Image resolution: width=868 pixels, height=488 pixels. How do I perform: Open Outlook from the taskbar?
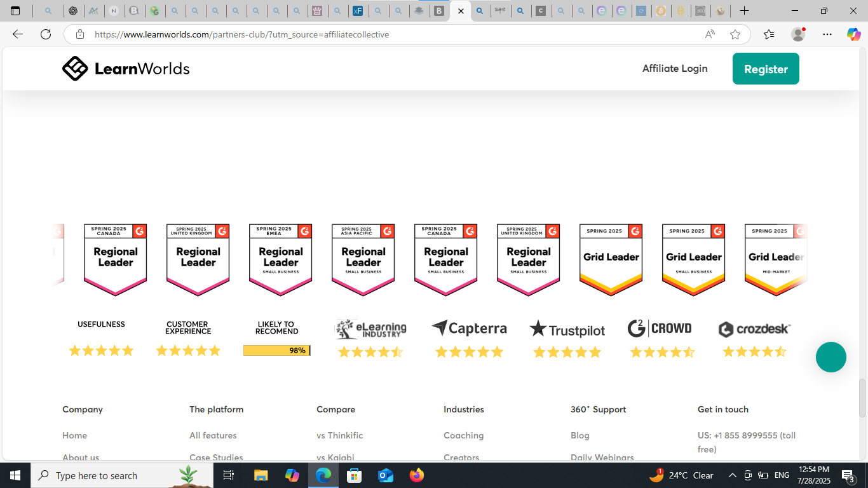(385, 475)
